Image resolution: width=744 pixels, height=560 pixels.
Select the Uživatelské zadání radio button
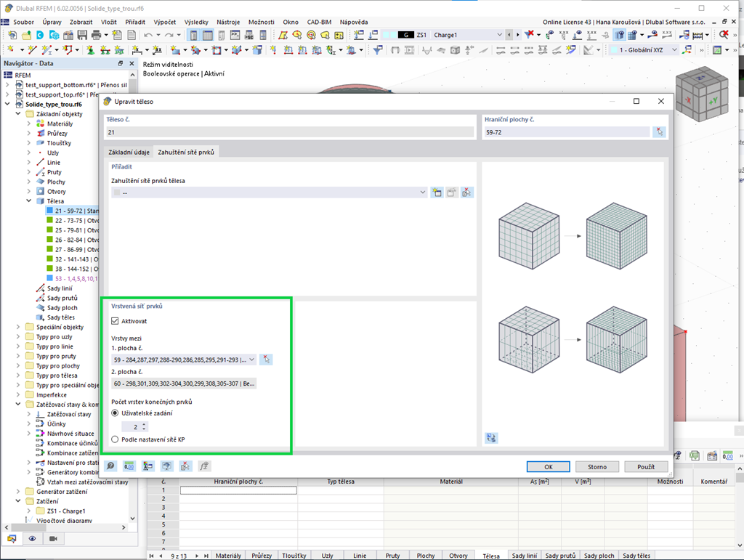[115, 413]
